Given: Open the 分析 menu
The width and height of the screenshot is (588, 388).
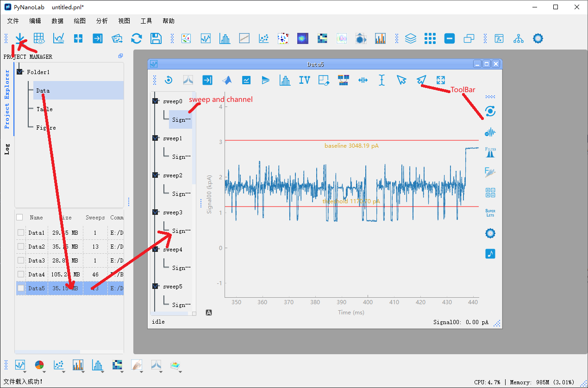Looking at the screenshot, I should (x=102, y=21).
